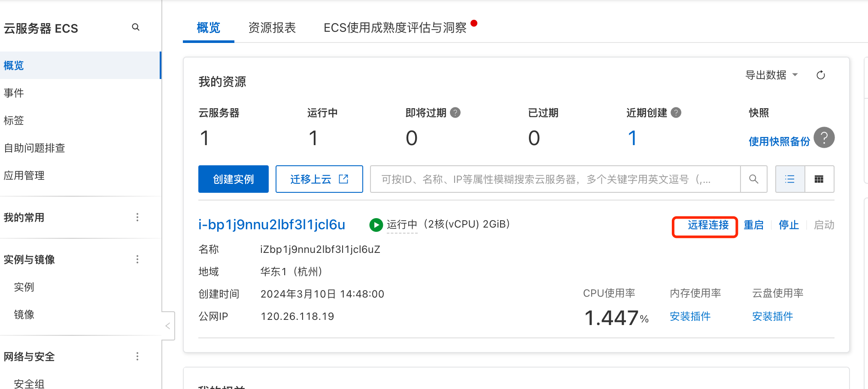The width and height of the screenshot is (868, 389).
Task: Click creation time 2024年3月10日 14:48:00
Action: pos(322,294)
